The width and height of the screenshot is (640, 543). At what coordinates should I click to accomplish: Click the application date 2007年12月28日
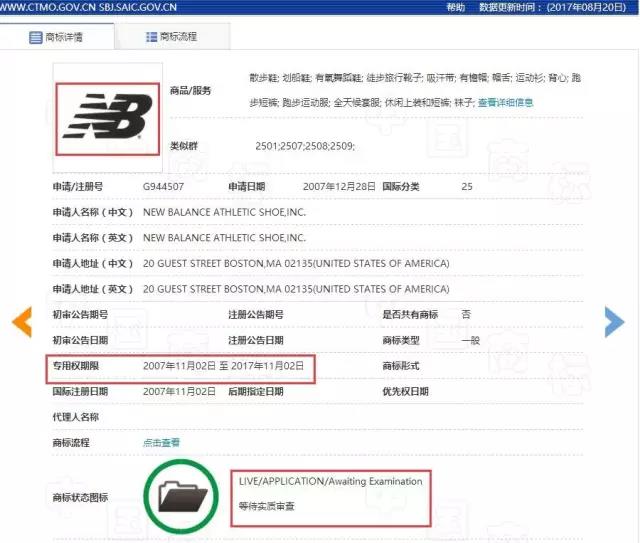point(338,186)
